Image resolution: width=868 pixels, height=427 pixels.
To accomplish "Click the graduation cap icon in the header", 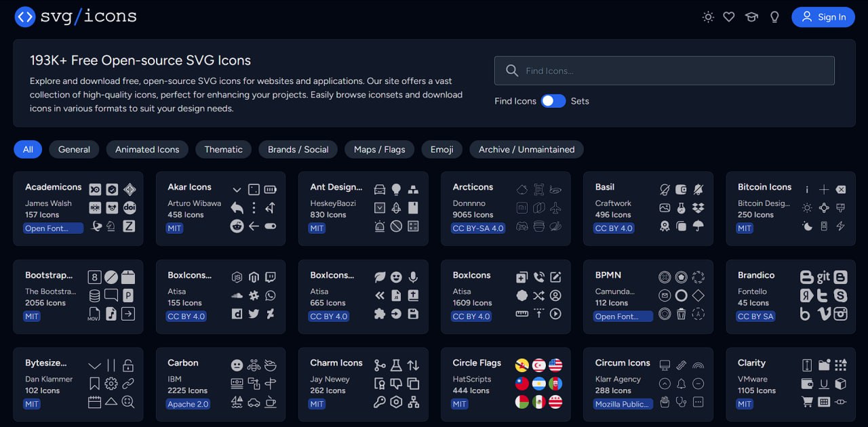I will pyautogui.click(x=751, y=17).
